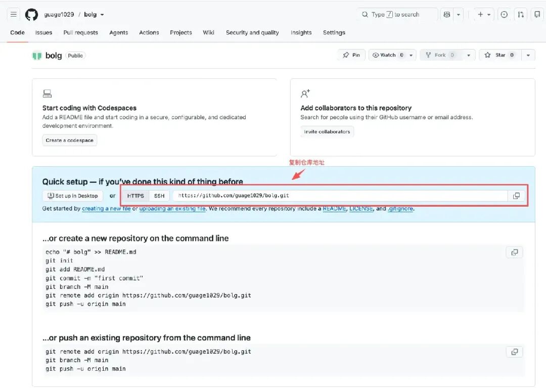Click the 'echo "# bolg" >> README.md' line
The image size is (546, 392).
coord(90,252)
